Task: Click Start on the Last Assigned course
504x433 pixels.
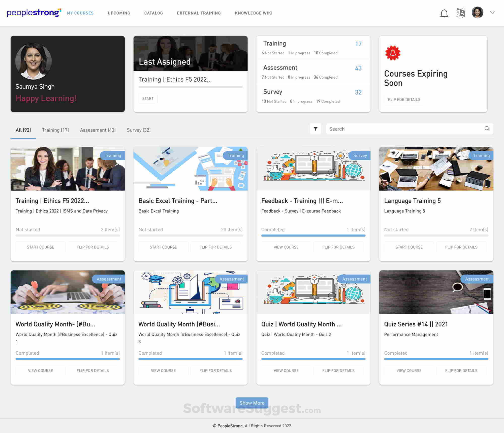Action: point(148,98)
